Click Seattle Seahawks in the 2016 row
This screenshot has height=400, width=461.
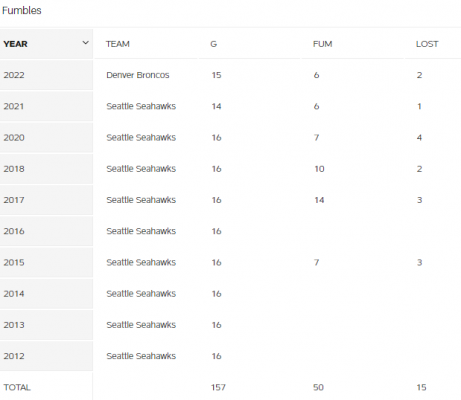(141, 231)
